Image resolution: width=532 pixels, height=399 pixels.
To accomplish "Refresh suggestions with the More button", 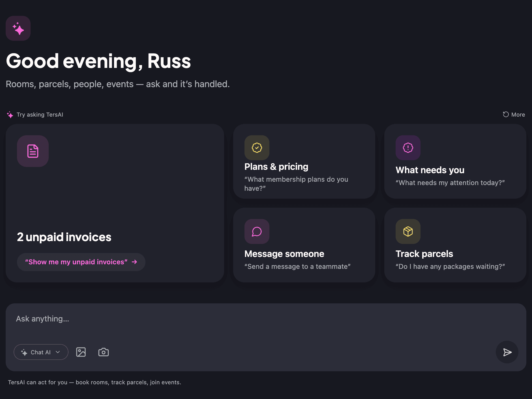I will (x=514, y=115).
